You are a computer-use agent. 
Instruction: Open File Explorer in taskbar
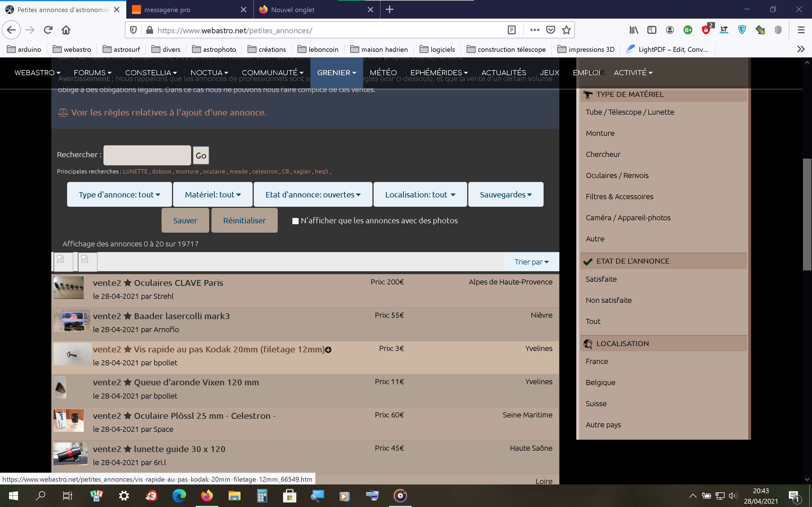234,496
